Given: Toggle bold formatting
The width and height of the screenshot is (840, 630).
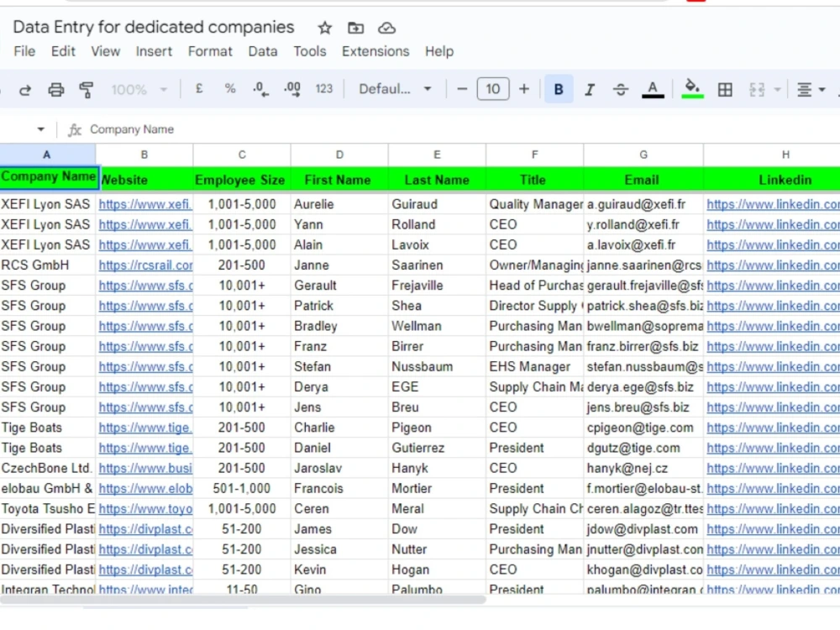Looking at the screenshot, I should coord(559,89).
